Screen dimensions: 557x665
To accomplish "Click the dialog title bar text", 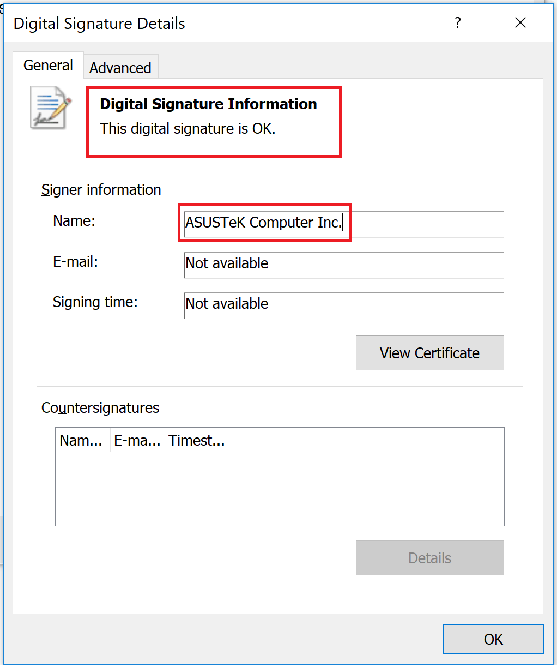I will tap(99, 23).
